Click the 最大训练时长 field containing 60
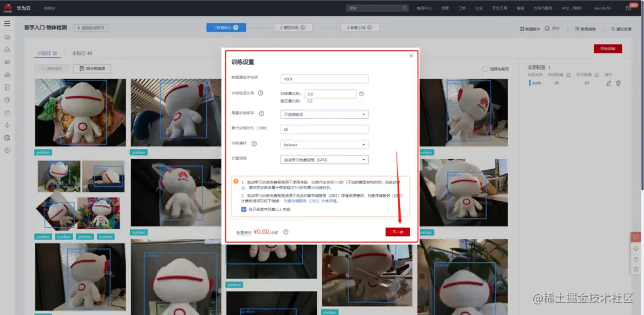The width and height of the screenshot is (644, 315). (x=324, y=130)
